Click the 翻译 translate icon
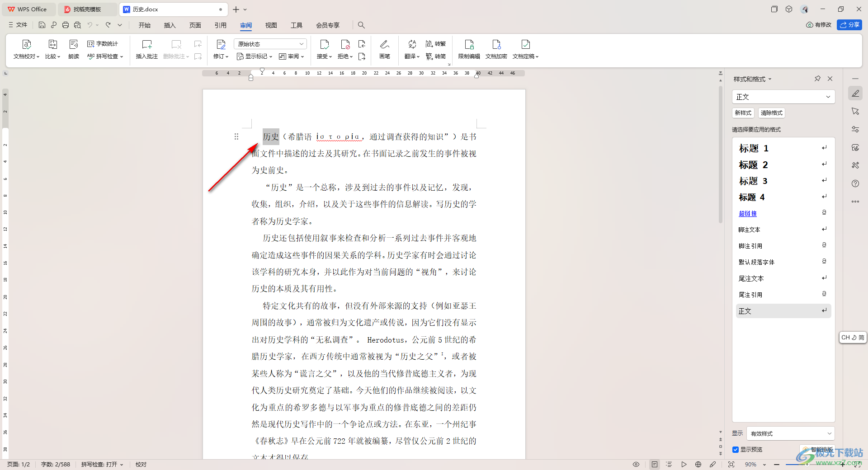 tap(412, 44)
